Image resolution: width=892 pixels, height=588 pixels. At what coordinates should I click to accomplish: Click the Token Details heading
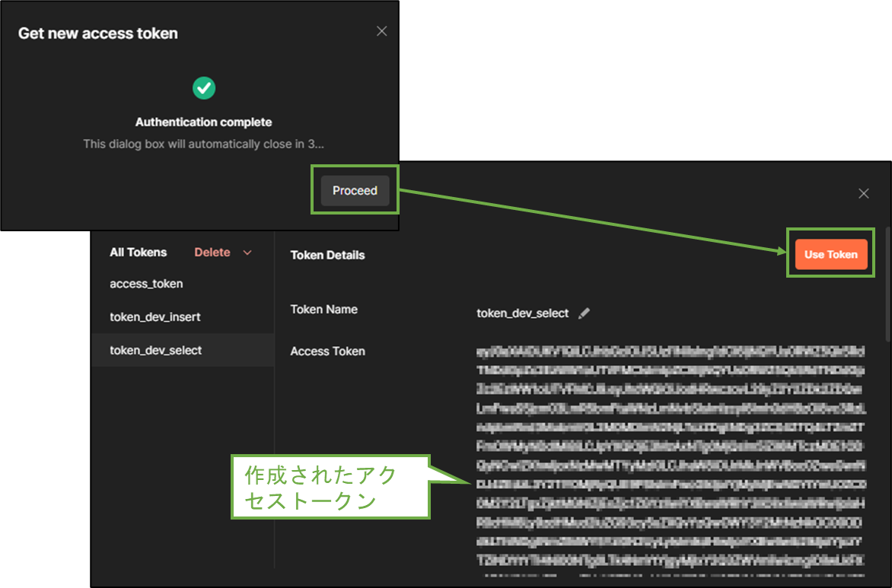(327, 255)
